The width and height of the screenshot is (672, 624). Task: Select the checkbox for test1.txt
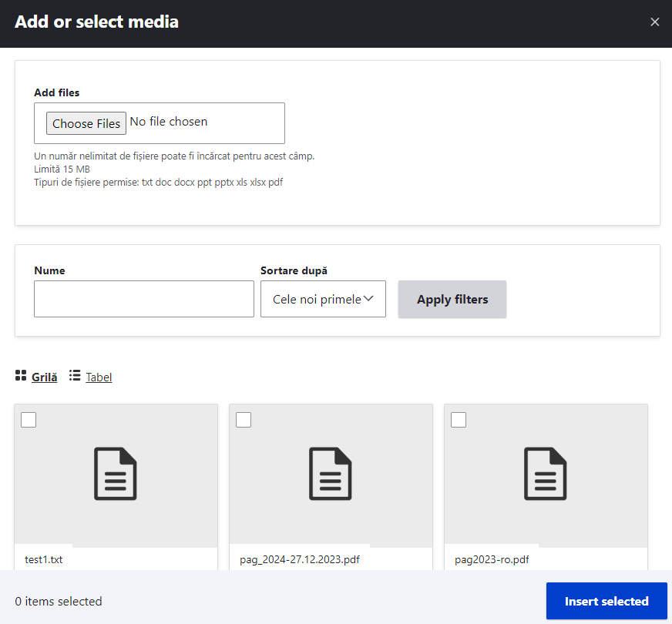pos(29,420)
